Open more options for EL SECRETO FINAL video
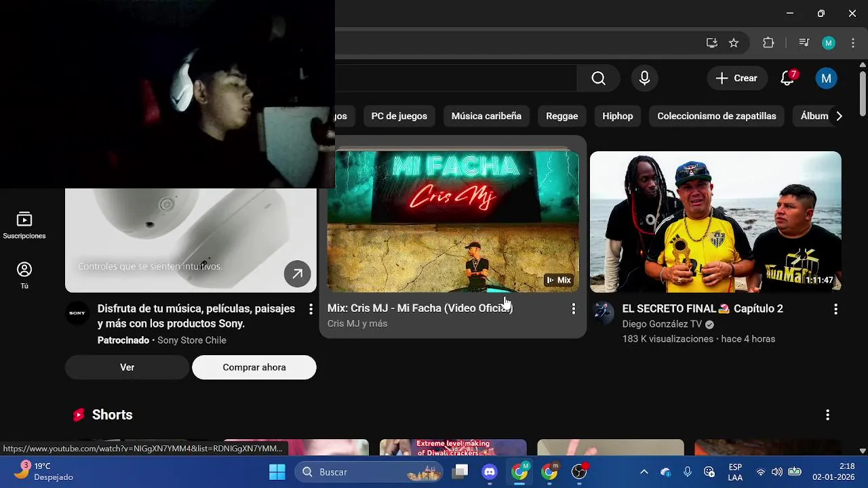This screenshot has width=868, height=488. [x=835, y=309]
